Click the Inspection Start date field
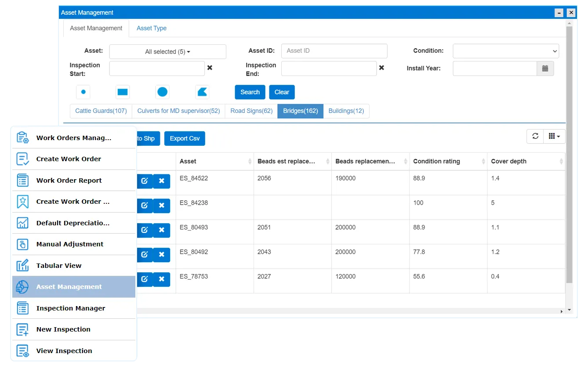The width and height of the screenshot is (588, 368). pos(157,69)
